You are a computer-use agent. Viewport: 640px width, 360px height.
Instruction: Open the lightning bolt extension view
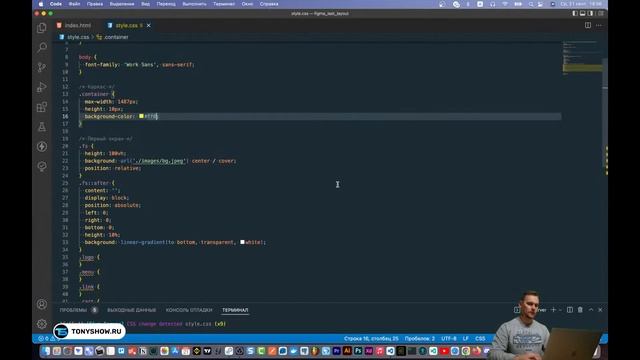[x=42, y=147]
